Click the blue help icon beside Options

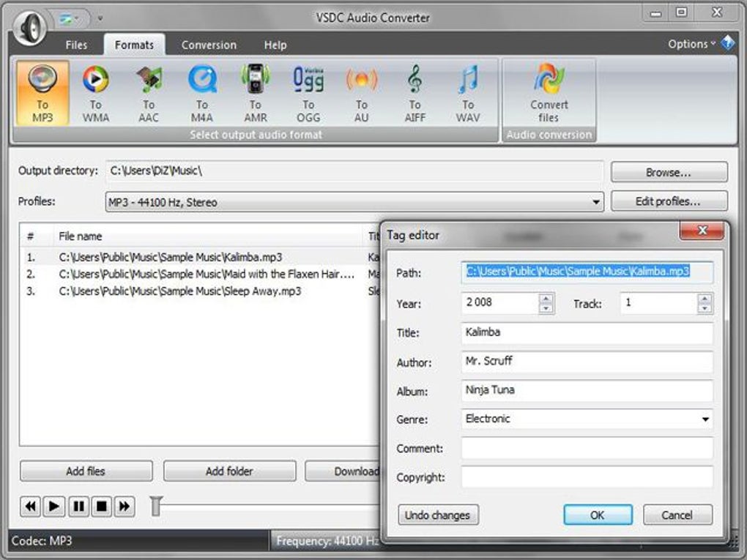727,43
